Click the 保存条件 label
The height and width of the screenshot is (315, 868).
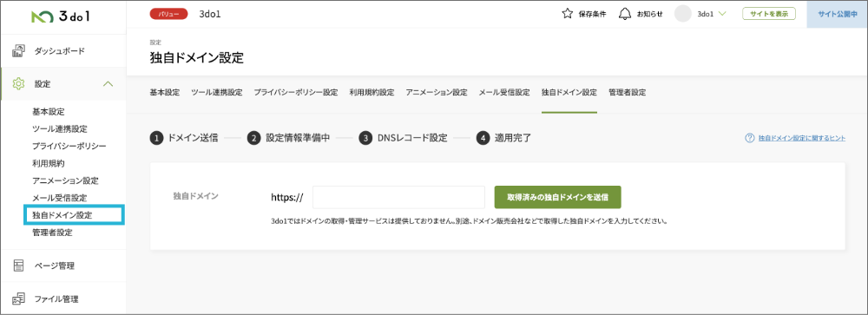point(592,14)
